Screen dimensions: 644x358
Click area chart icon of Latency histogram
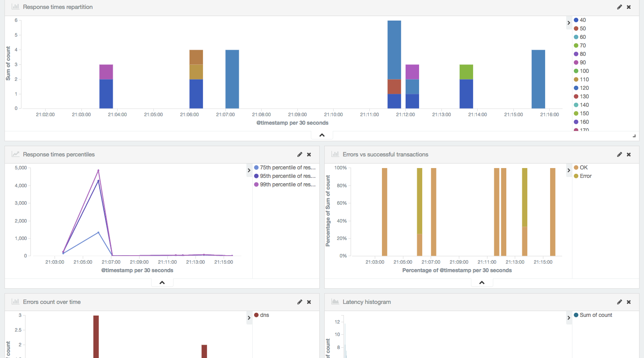[x=335, y=302]
